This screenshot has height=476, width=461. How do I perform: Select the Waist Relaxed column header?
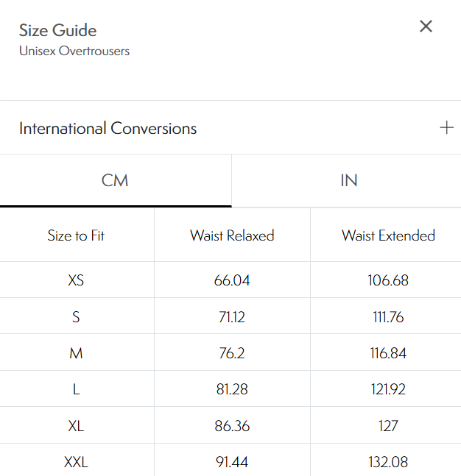pyautogui.click(x=232, y=235)
